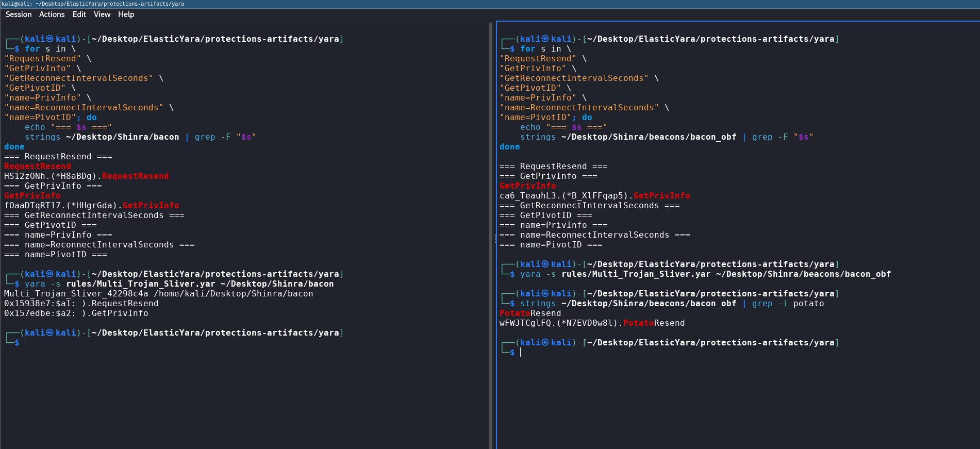The image size is (980, 449).
Task: Click the window title 'kali@kali: ~/Desktop/ElasticYara'
Action: pyautogui.click(x=93, y=4)
